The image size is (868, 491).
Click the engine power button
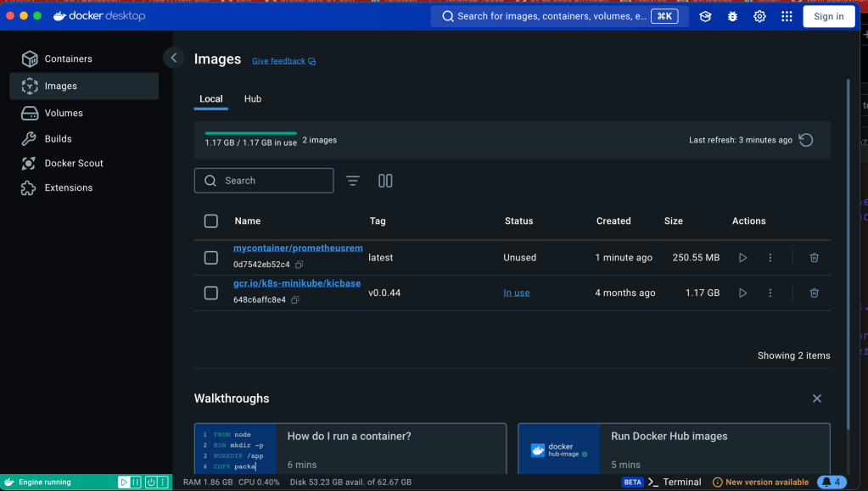click(151, 483)
